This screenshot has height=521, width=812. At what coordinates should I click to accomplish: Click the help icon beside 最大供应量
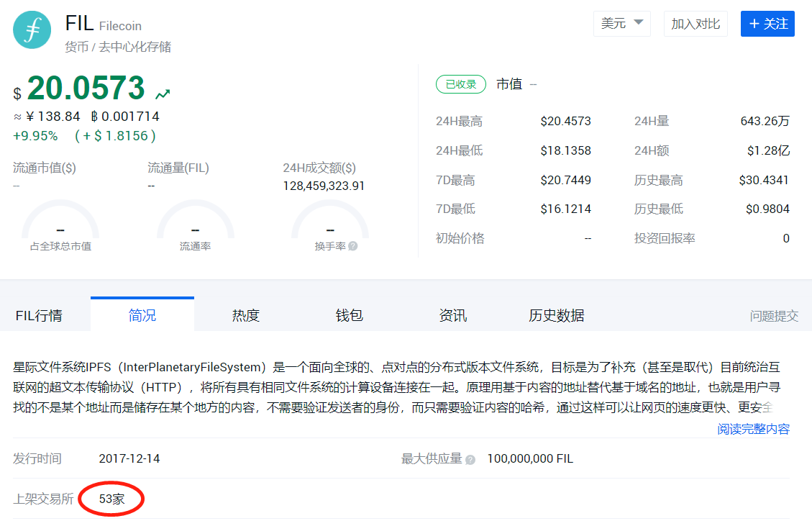(x=470, y=459)
